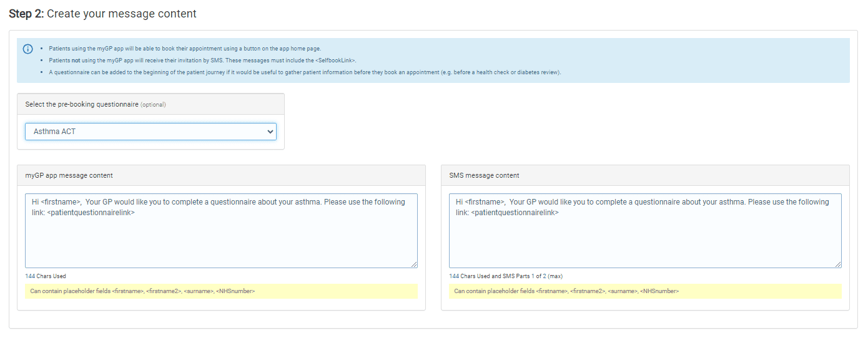Click the chevron arrow on the questionnaire select

click(270, 132)
